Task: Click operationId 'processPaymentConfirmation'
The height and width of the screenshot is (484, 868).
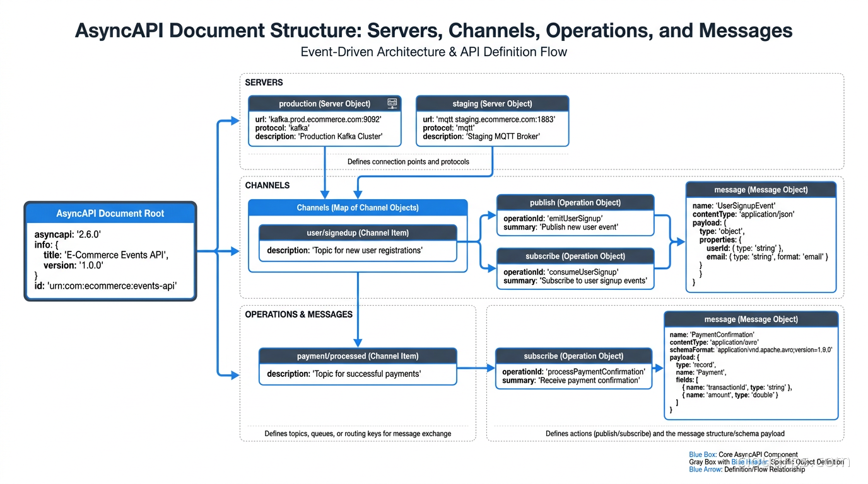Action: coord(573,371)
